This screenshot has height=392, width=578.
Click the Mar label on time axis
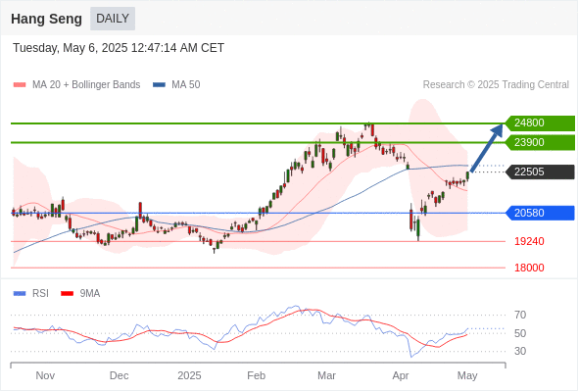326,375
